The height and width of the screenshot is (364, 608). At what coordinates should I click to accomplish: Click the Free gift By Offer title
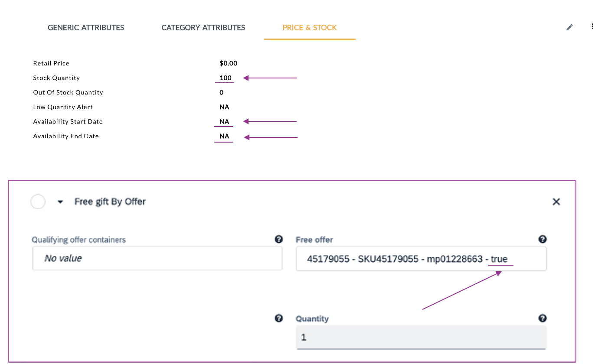point(110,201)
